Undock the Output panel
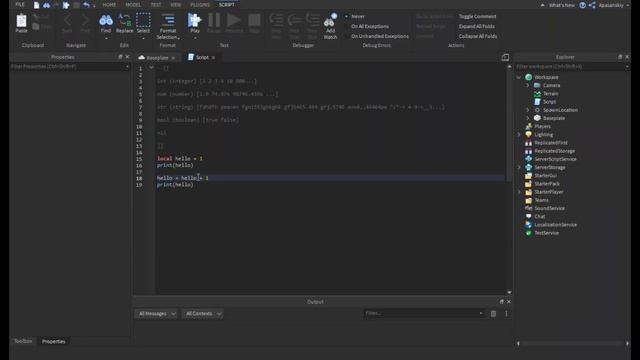 (x=502, y=302)
